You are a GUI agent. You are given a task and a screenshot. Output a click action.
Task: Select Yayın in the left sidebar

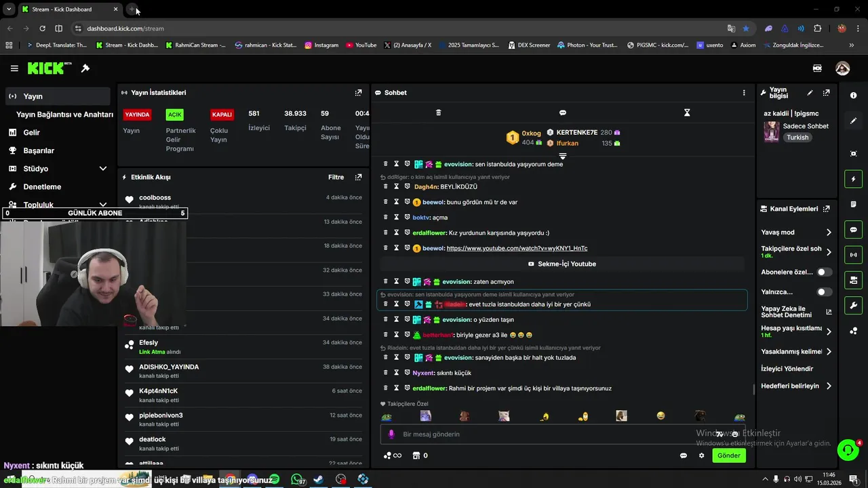[x=58, y=96]
